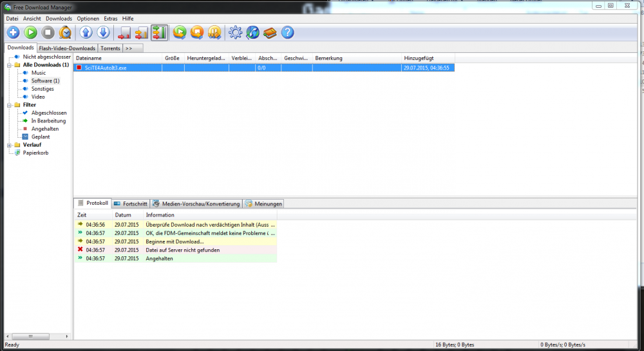Click the log entry 'Beginne mit Download...'

175,242
